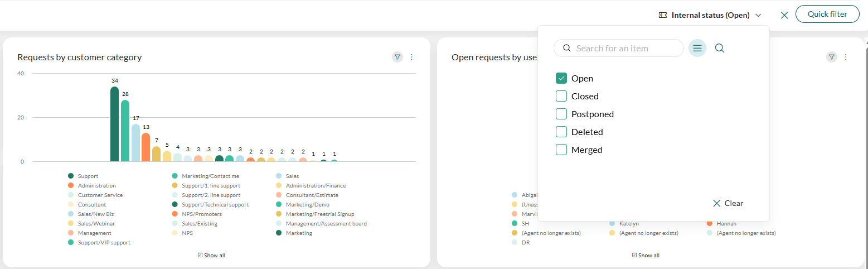Select the Management legend entry
868x269 pixels.
pos(90,233)
